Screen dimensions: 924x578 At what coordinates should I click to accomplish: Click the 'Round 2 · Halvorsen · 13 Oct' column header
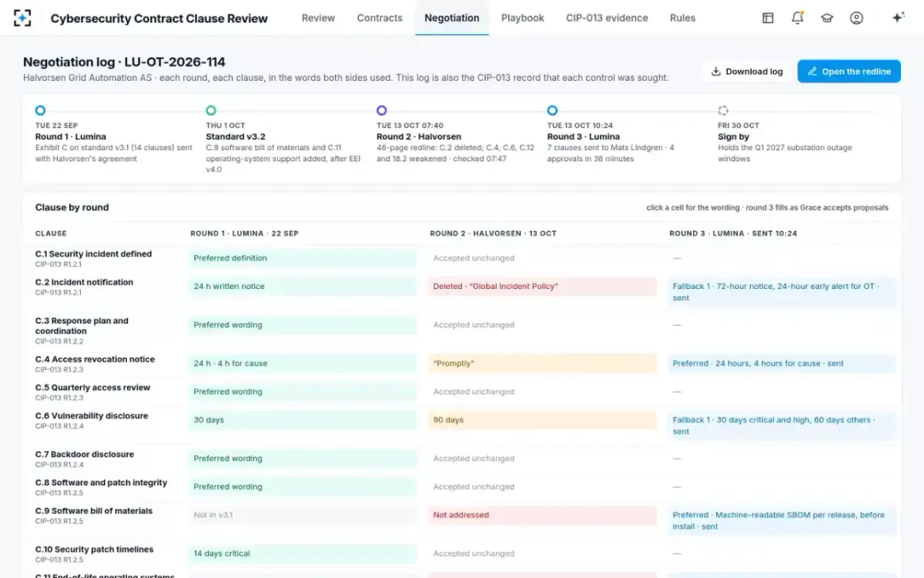[493, 234]
